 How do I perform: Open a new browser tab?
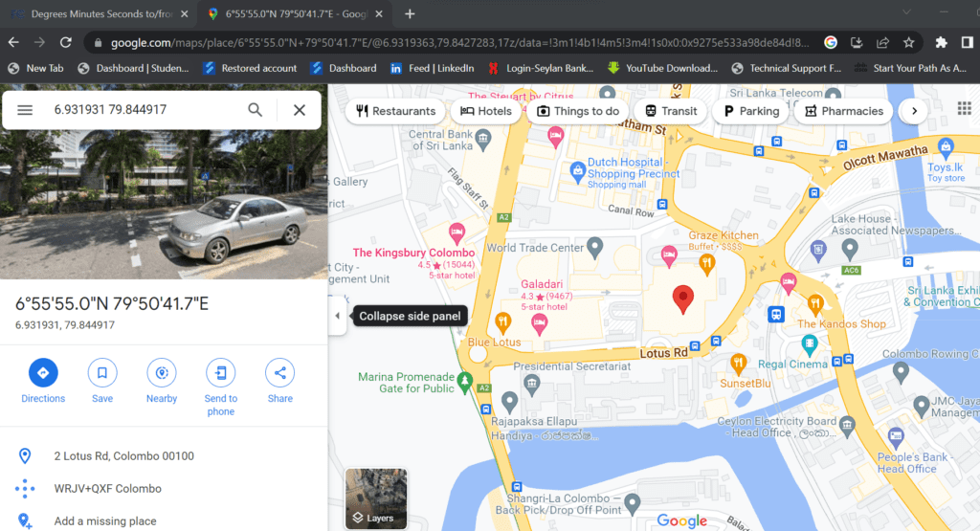coord(410,14)
